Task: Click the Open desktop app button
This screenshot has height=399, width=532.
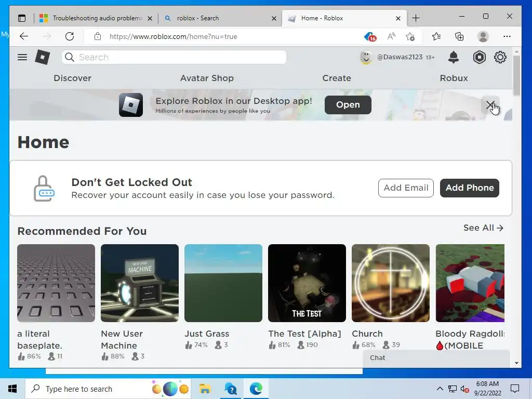Action: point(348,105)
